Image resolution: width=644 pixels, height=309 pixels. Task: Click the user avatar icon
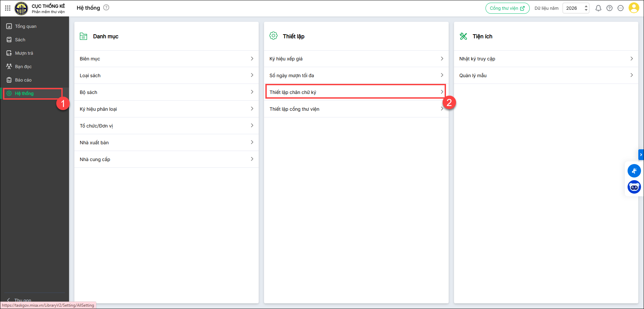click(634, 8)
